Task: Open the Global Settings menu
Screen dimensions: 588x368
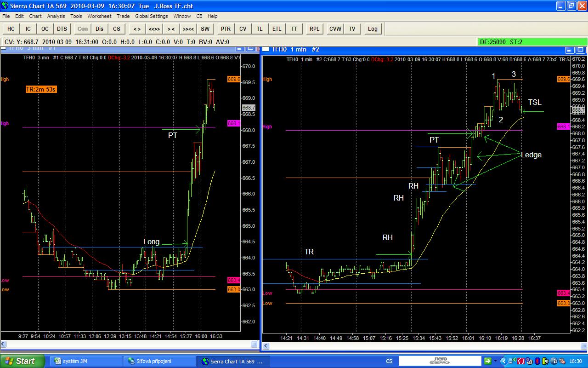Action: coord(151,16)
